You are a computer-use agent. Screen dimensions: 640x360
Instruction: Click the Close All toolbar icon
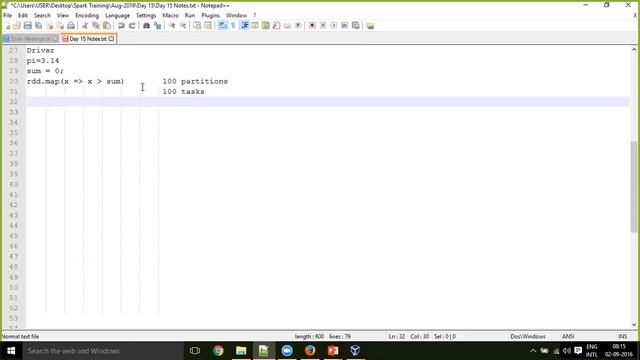pos(60,26)
